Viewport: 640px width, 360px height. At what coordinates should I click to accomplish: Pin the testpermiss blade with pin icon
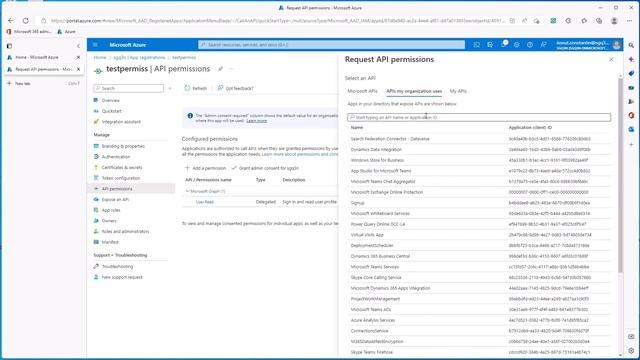220,69
